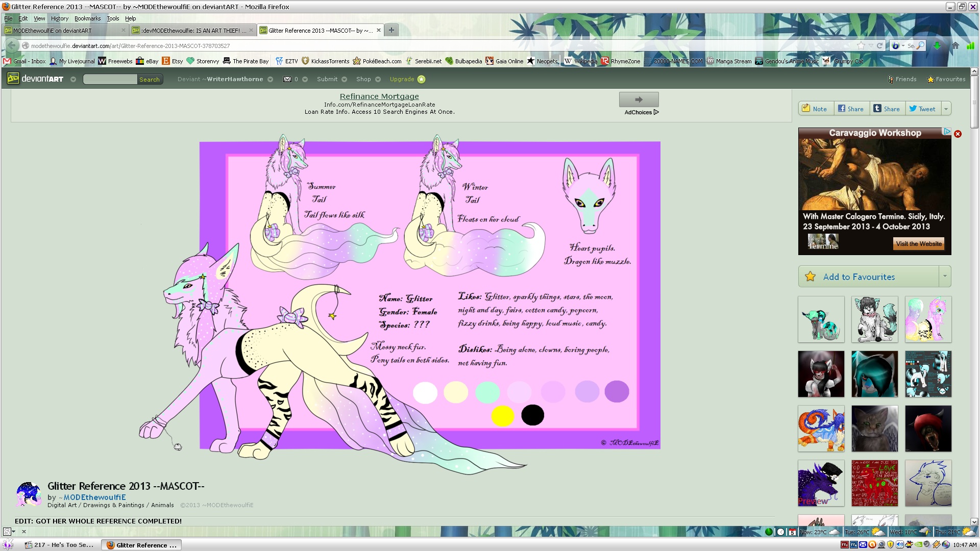
Task: Open the Bookmarks menu
Action: 87,18
